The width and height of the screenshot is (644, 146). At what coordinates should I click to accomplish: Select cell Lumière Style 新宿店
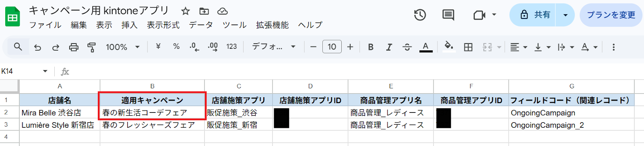point(60,125)
